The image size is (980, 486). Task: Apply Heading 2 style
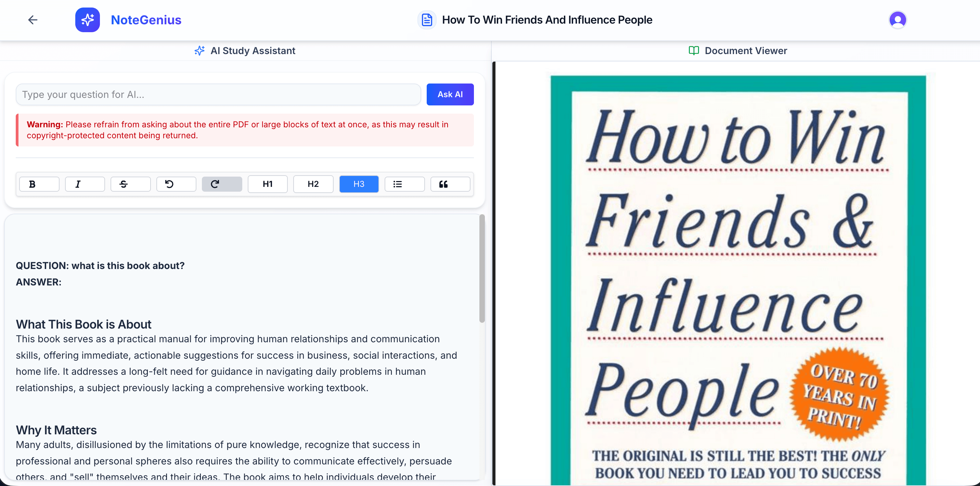coord(313,184)
